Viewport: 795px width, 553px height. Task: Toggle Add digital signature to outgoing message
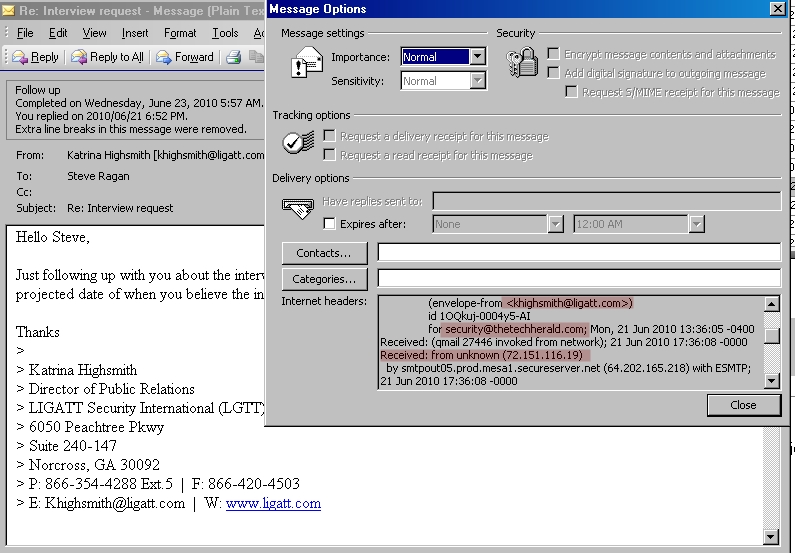pos(553,73)
